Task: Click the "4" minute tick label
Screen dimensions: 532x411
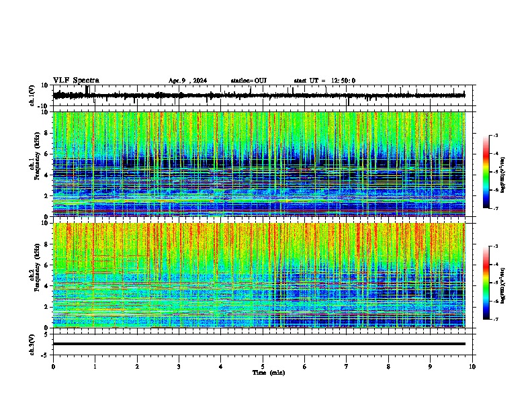Action: (221, 367)
